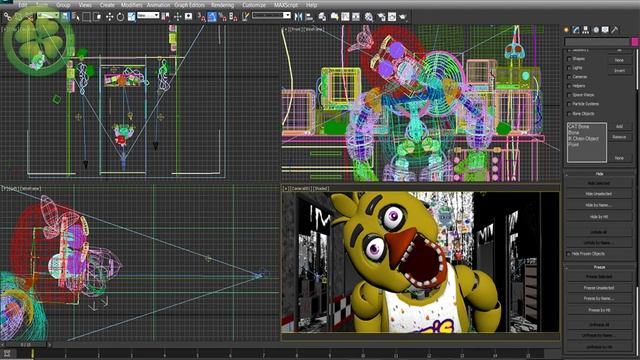Toggle the Shapes hide category checkbox
Image resolution: width=640 pixels, height=360 pixels.
point(569,59)
